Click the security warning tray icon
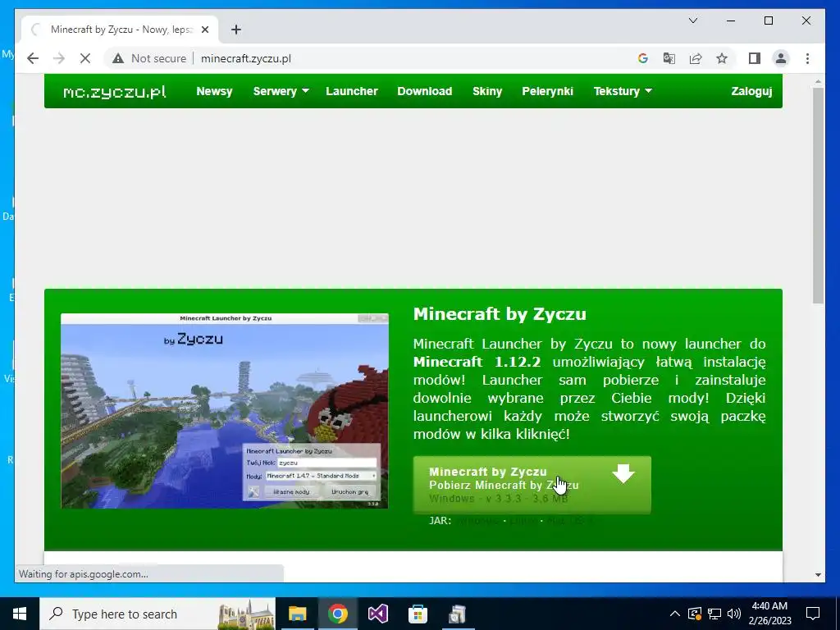The height and width of the screenshot is (630, 840). pyautogui.click(x=694, y=614)
